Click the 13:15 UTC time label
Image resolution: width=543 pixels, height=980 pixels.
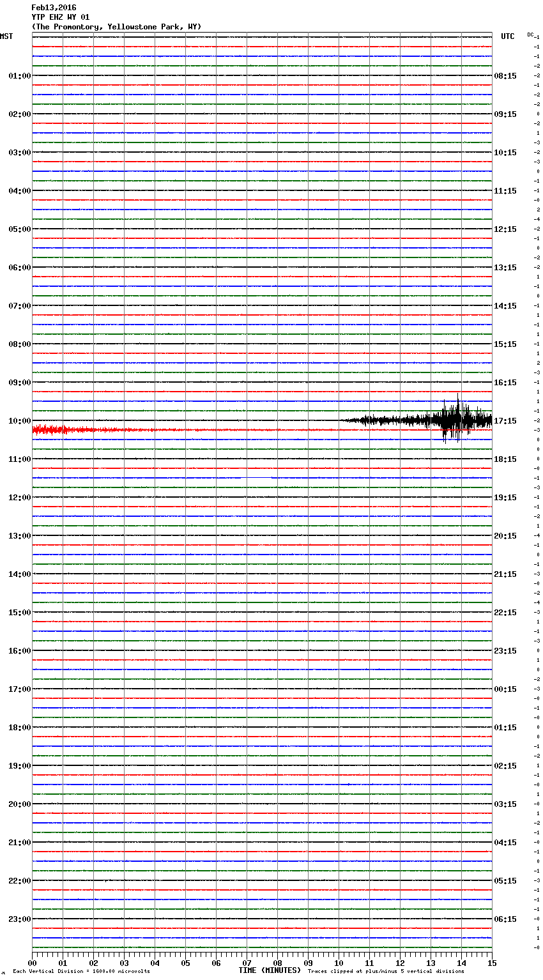[x=505, y=268]
